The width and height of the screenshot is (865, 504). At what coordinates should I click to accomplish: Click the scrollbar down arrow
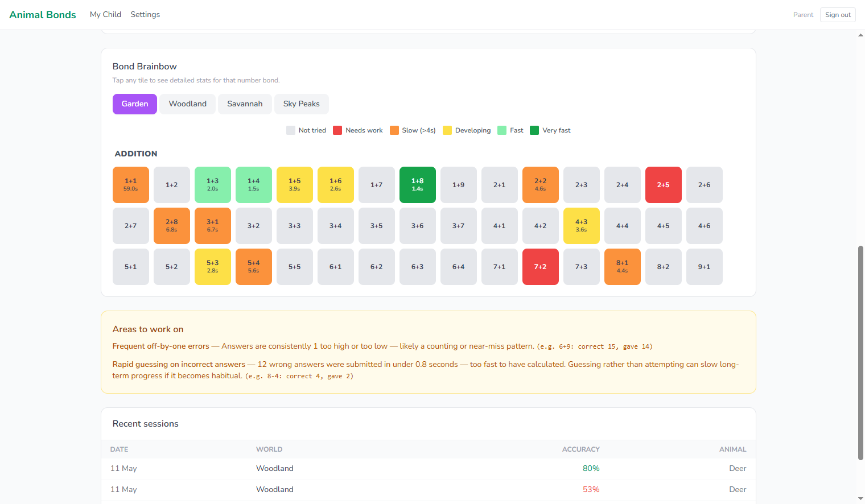[x=860, y=499]
